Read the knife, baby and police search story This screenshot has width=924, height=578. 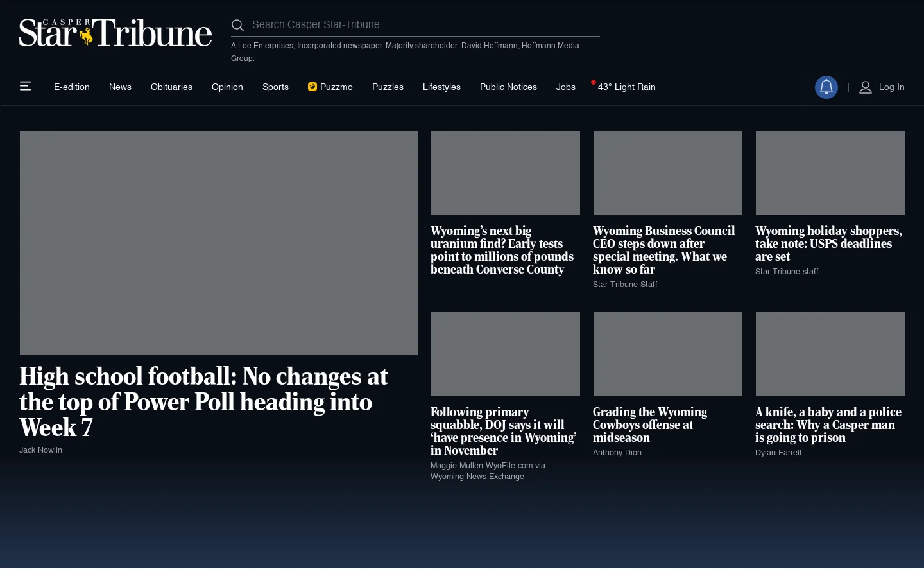pos(828,425)
